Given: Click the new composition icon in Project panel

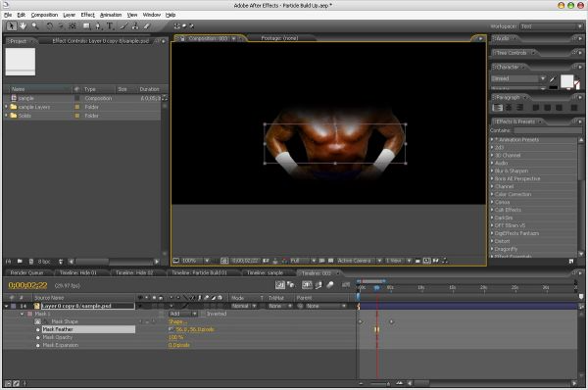Looking at the screenshot, I should coord(31,261).
